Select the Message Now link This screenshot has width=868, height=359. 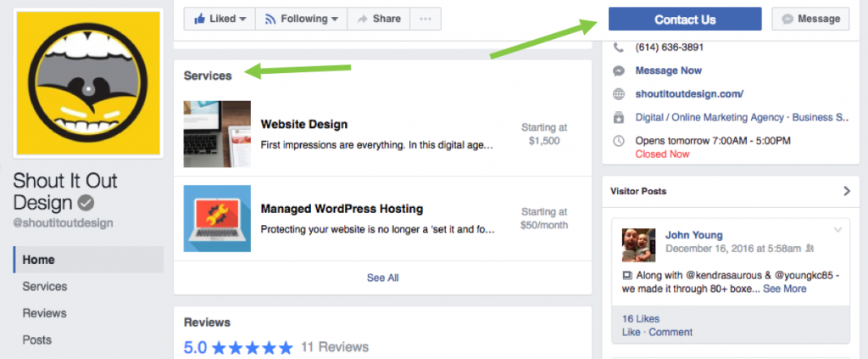pos(668,70)
